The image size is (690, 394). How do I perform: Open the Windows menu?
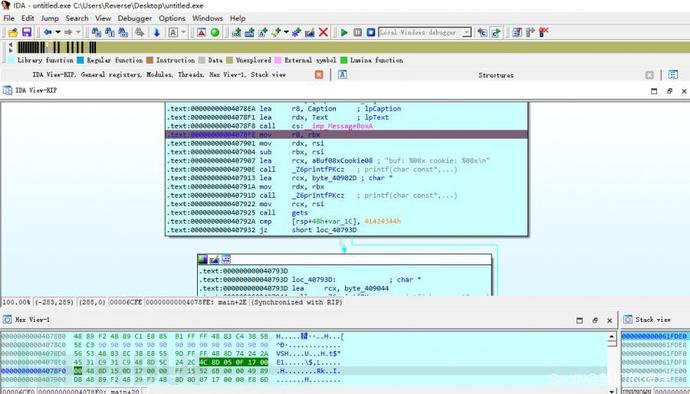(207, 18)
